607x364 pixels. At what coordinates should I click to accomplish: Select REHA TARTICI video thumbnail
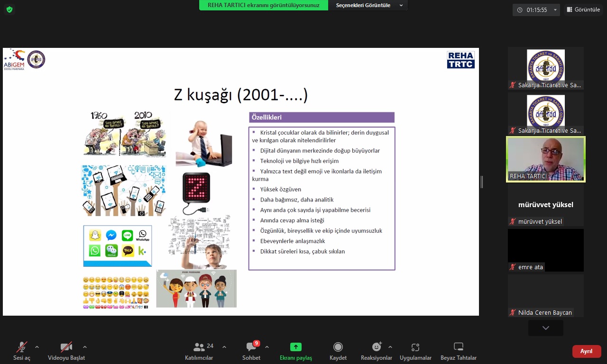click(x=545, y=159)
